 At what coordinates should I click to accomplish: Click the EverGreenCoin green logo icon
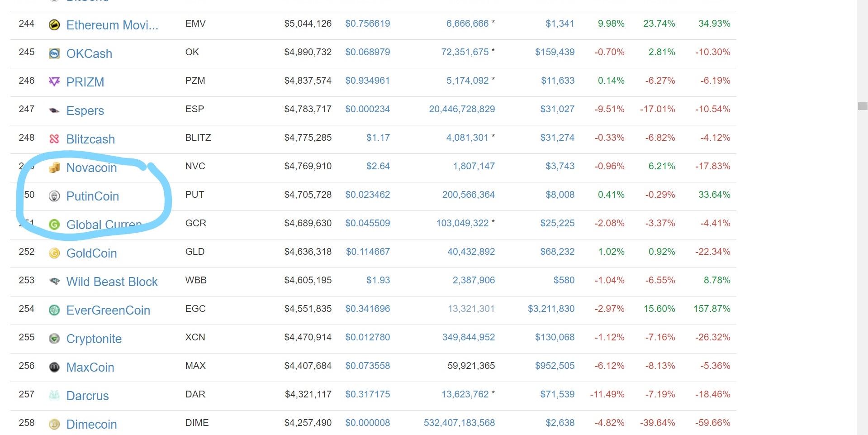pyautogui.click(x=54, y=310)
